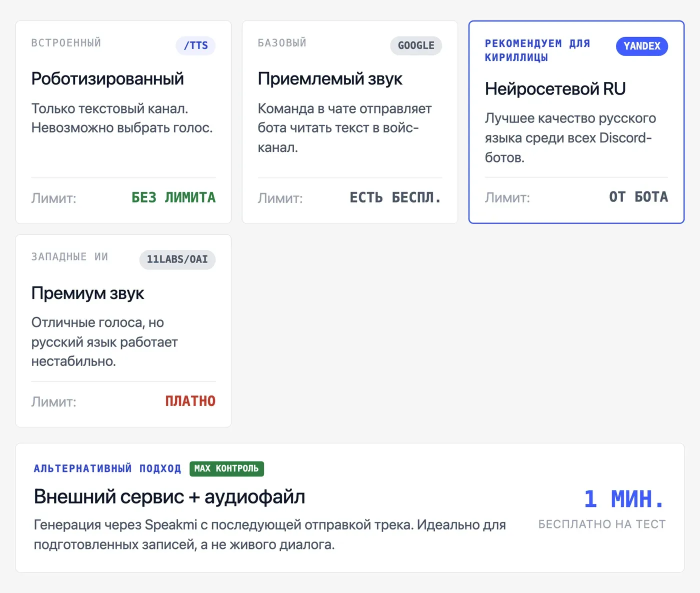Screen dimensions: 700x593
Task: Click the БАЗОВЫЙ label
Action: [x=282, y=43]
